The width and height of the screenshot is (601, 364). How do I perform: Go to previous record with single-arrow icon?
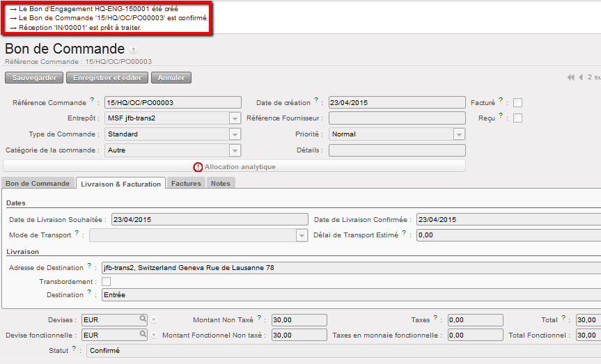coord(581,77)
